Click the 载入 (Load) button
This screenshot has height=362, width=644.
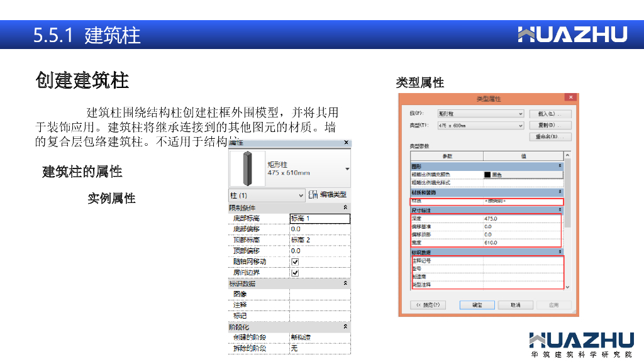tap(550, 114)
